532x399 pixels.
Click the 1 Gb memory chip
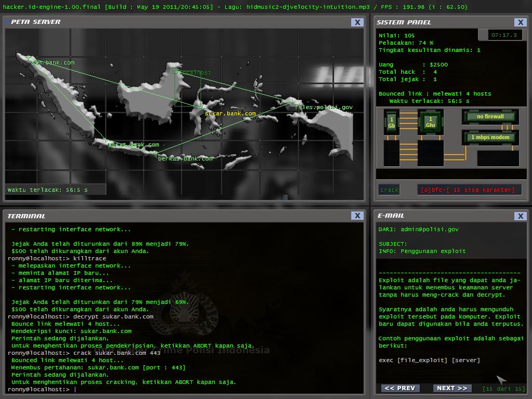[391, 123]
